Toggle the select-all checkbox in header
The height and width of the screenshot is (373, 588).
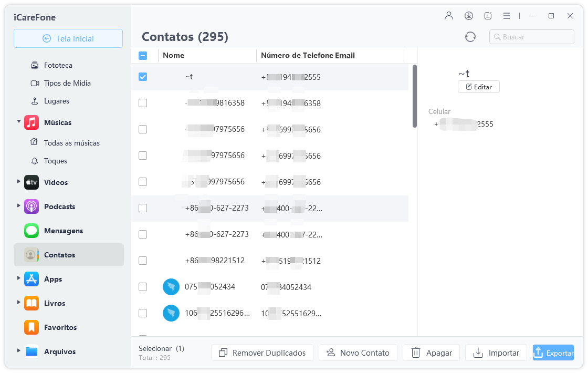(143, 56)
